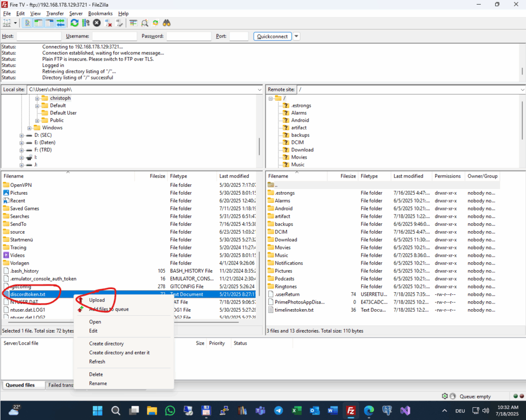Click the process queue toolbar icon
The width and height of the screenshot is (526, 420).
(86, 23)
